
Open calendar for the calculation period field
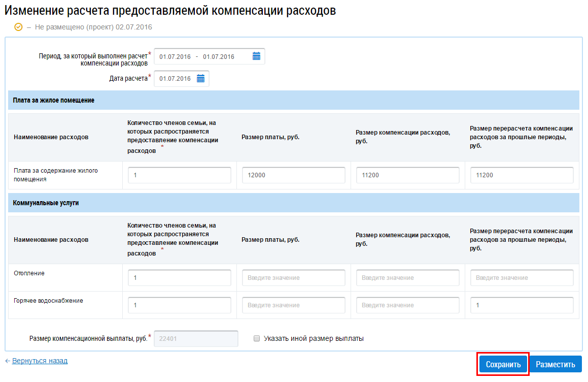click(x=256, y=56)
